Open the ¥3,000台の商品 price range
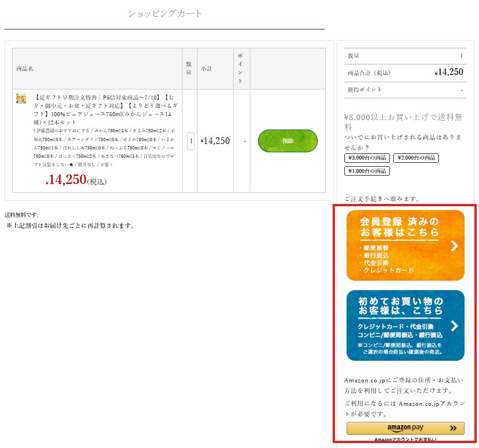This screenshot has height=448, width=479. tap(367, 158)
